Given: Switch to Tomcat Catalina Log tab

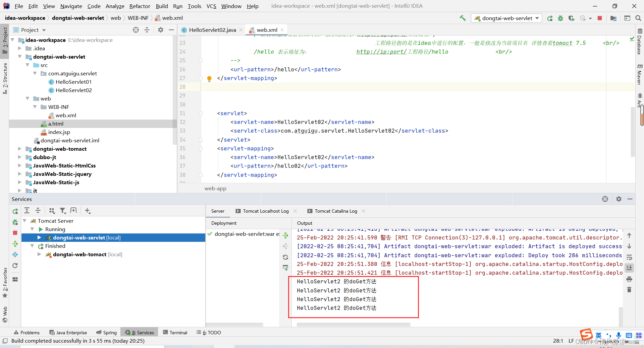Looking at the screenshot, I should coord(336,211).
